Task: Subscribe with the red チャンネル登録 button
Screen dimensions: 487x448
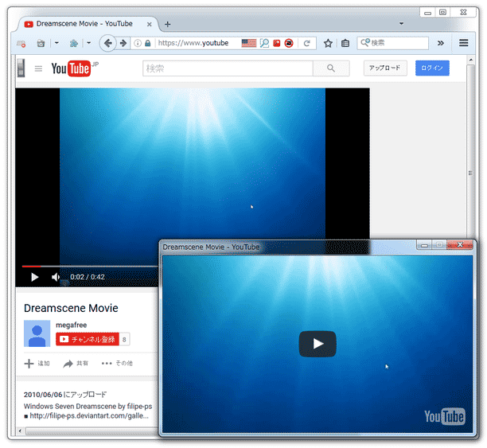Action: tap(88, 339)
